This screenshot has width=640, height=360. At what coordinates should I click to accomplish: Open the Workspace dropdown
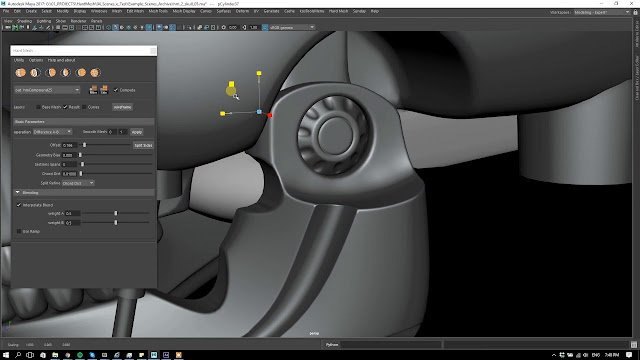point(602,12)
